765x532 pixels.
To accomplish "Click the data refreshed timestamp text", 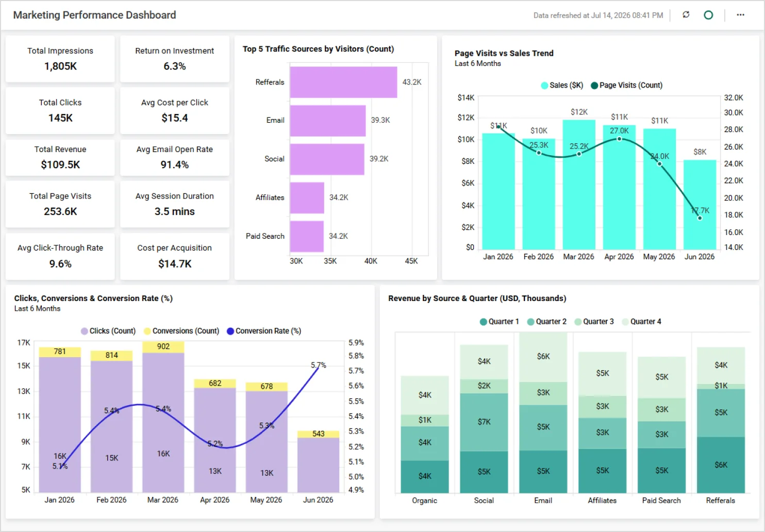I will [x=598, y=15].
